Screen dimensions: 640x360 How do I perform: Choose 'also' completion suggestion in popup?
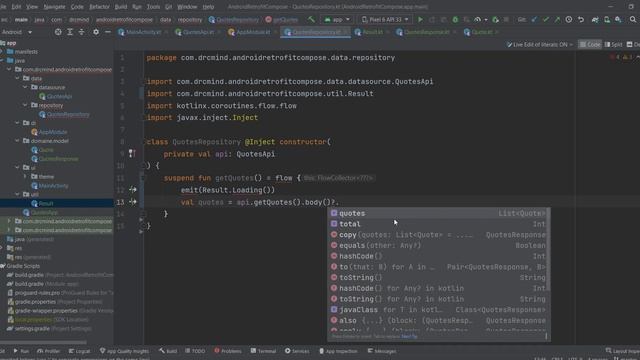[439, 320]
